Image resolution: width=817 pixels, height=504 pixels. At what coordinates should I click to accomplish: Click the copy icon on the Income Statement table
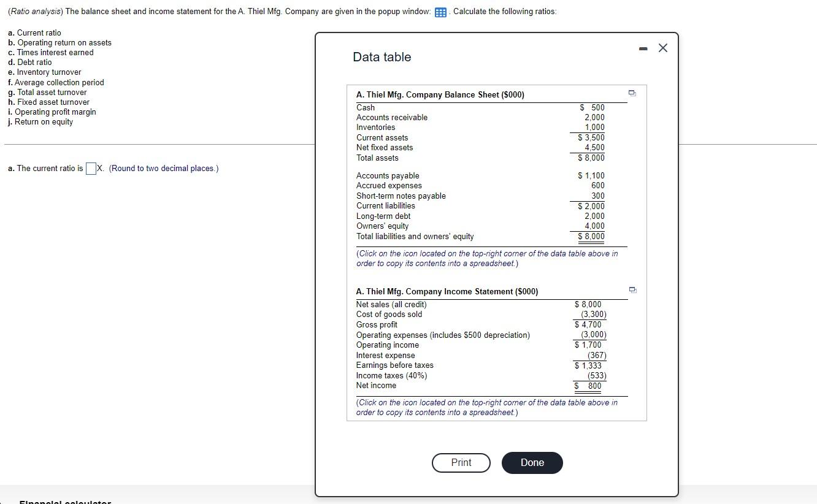632,289
